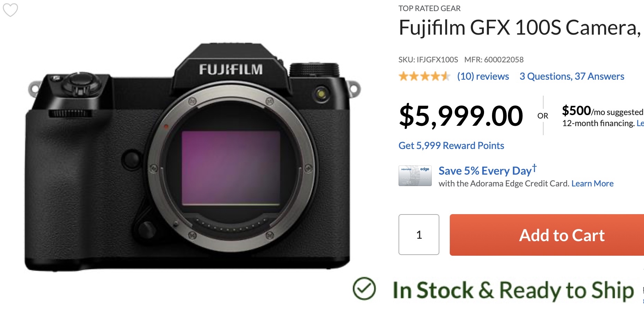Open Save 5% Every Day offer
644x316 pixels.
tap(486, 170)
